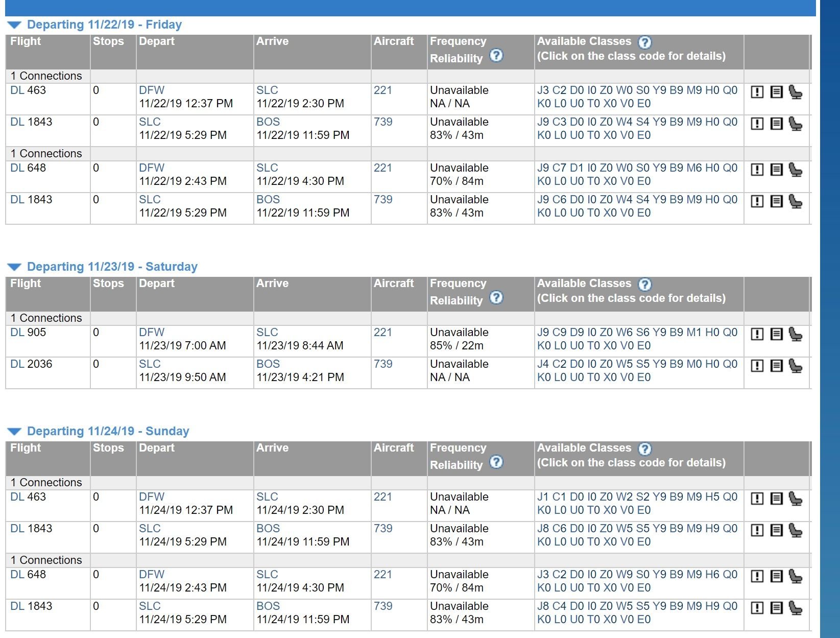Select class code H6 on Sunday DL 648
The width and height of the screenshot is (840, 638).
point(712,575)
